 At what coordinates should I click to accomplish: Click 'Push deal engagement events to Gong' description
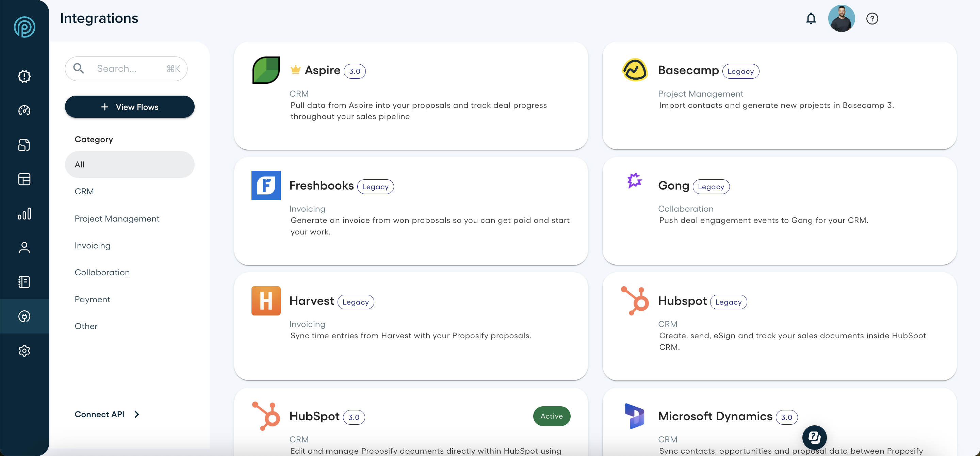coord(763,220)
